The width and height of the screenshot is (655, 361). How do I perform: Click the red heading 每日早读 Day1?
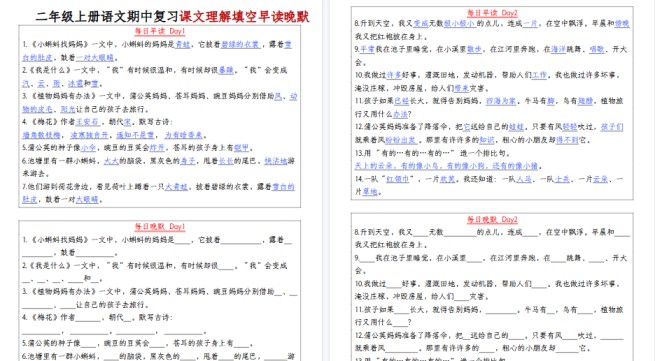[x=160, y=31]
